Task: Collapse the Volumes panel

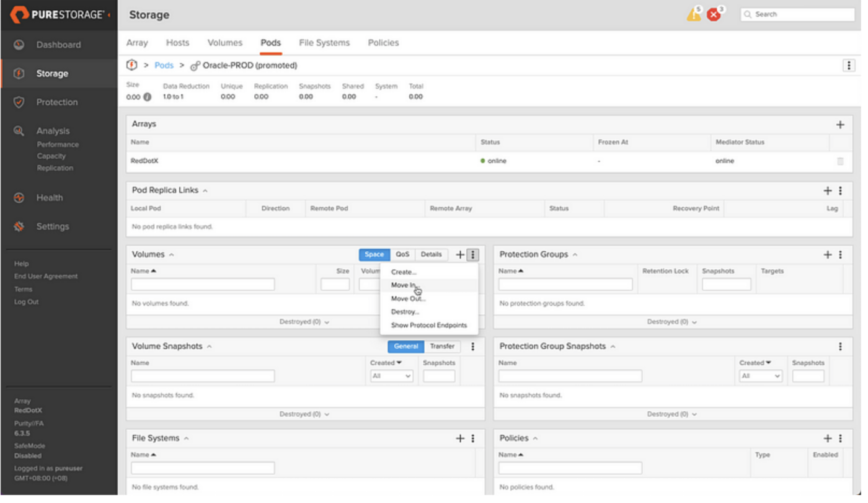Action: 171,255
